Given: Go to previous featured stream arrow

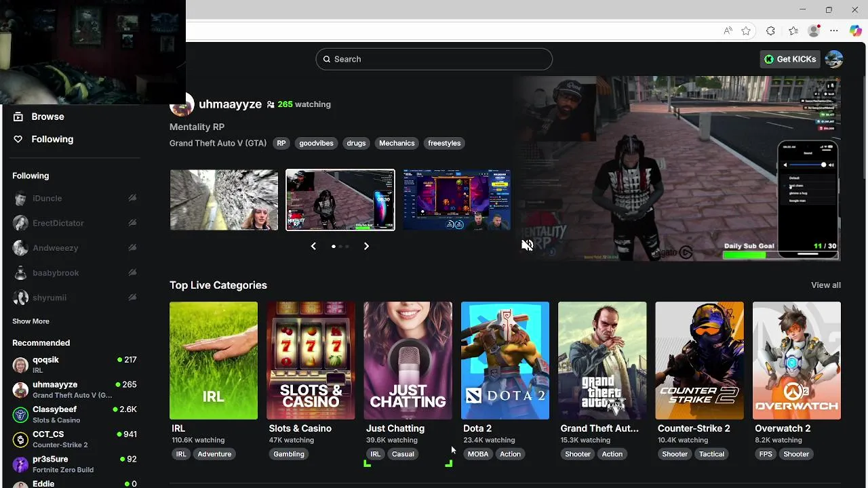Looking at the screenshot, I should coord(313,246).
